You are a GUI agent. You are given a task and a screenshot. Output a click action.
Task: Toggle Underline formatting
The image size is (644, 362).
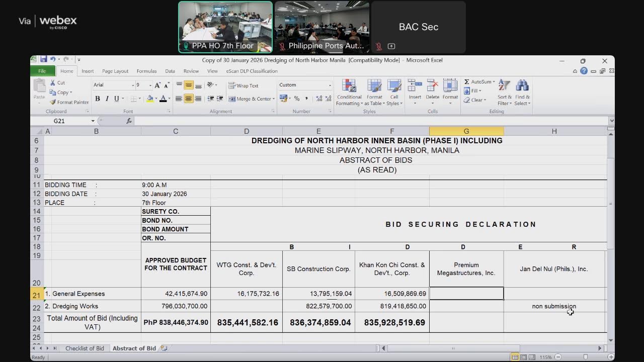coord(116,99)
